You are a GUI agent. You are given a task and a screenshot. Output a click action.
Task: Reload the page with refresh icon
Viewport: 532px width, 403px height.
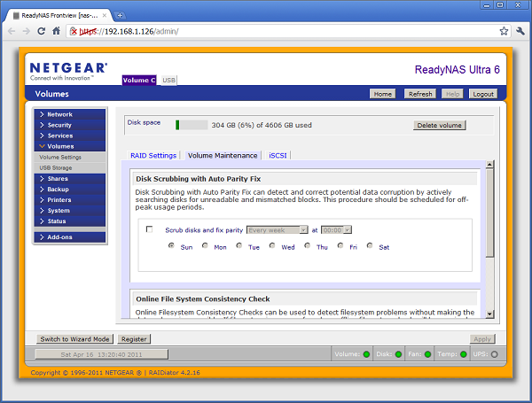pyautogui.click(x=42, y=31)
